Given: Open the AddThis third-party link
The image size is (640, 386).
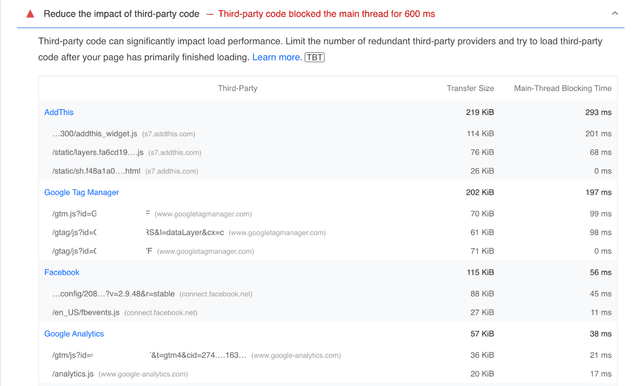Looking at the screenshot, I should (x=59, y=112).
